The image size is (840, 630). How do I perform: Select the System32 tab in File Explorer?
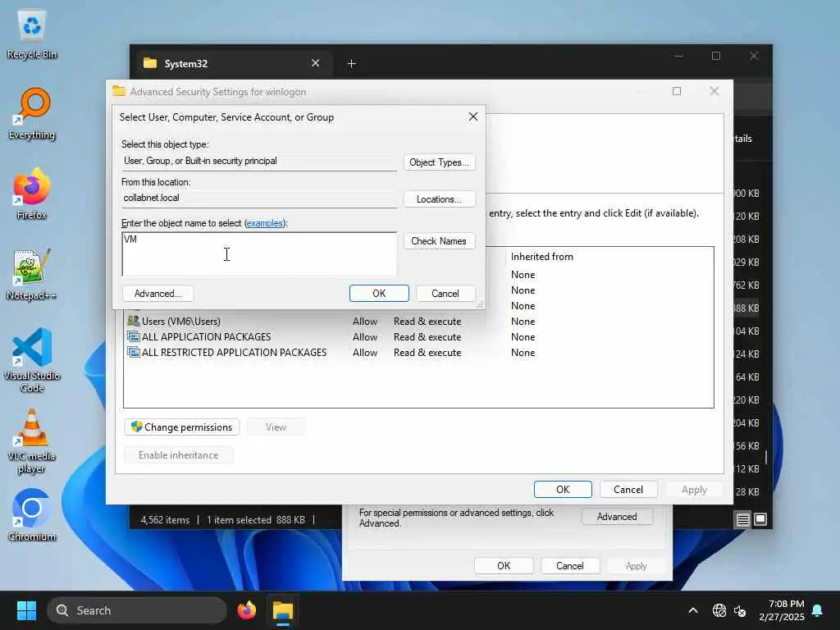232,64
